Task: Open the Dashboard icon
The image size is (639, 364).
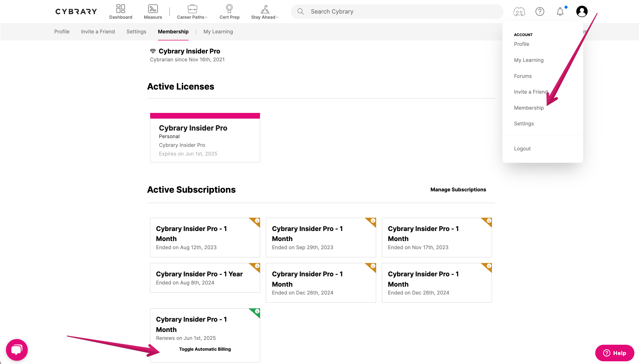Action: coord(121,9)
